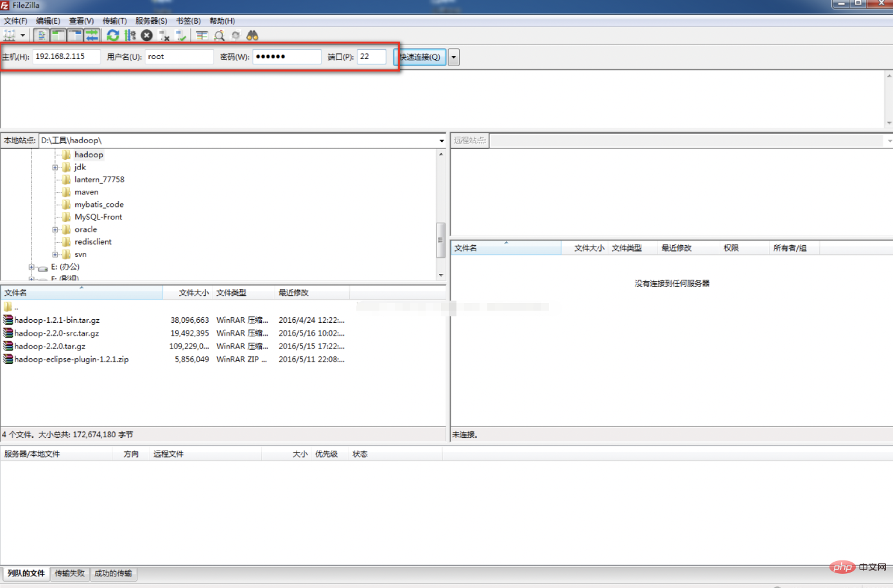Viewport: 893px width, 588px height.
Task: Expand the jdk folder node
Action: [x=55, y=168]
